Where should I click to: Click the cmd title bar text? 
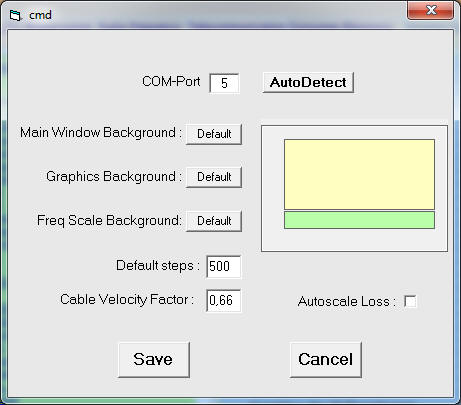tap(40, 15)
